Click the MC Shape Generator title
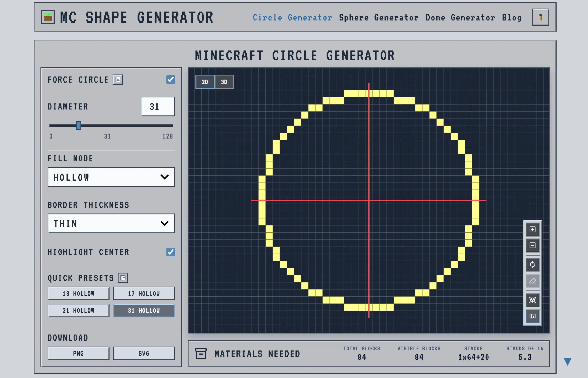 point(137,18)
